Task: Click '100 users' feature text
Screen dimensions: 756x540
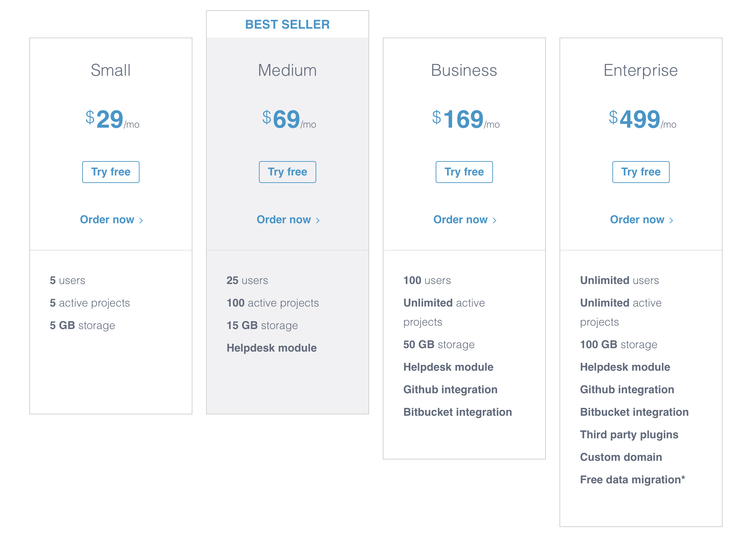Action: click(x=427, y=280)
